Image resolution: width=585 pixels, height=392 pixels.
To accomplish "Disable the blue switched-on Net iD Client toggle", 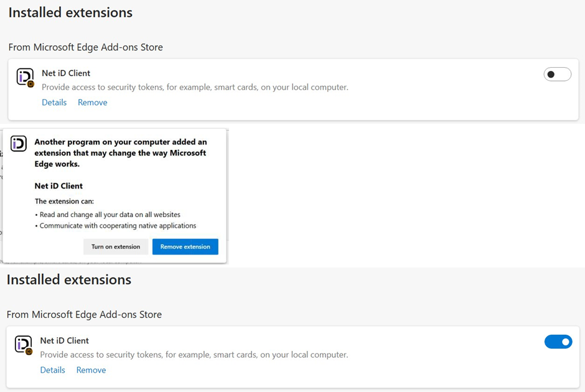I will 558,342.
